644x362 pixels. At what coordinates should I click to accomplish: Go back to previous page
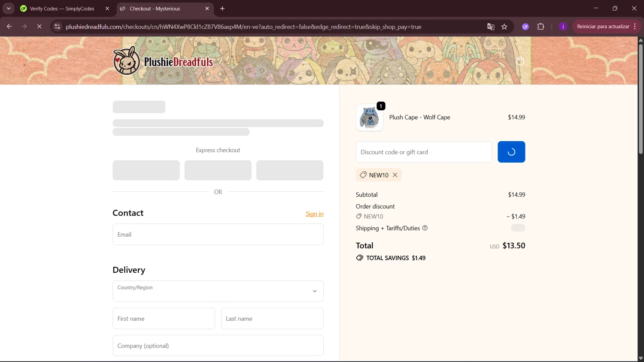pyautogui.click(x=9, y=27)
